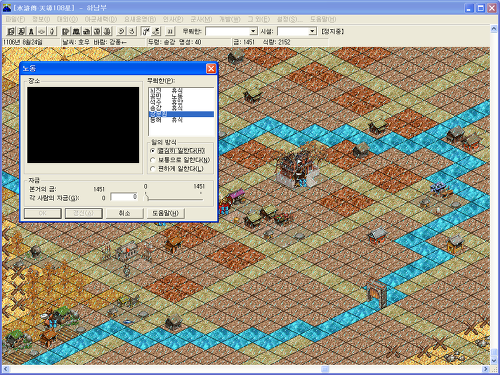The height and width of the screenshot is (375, 500).
Task: Click fifth icon of second toolbar group
Action: point(107,31)
